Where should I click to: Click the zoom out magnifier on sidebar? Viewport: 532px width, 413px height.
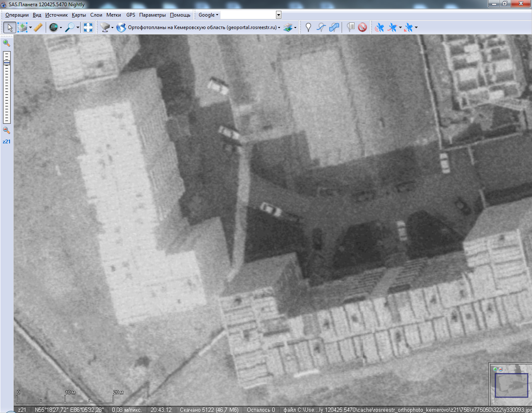(7, 130)
